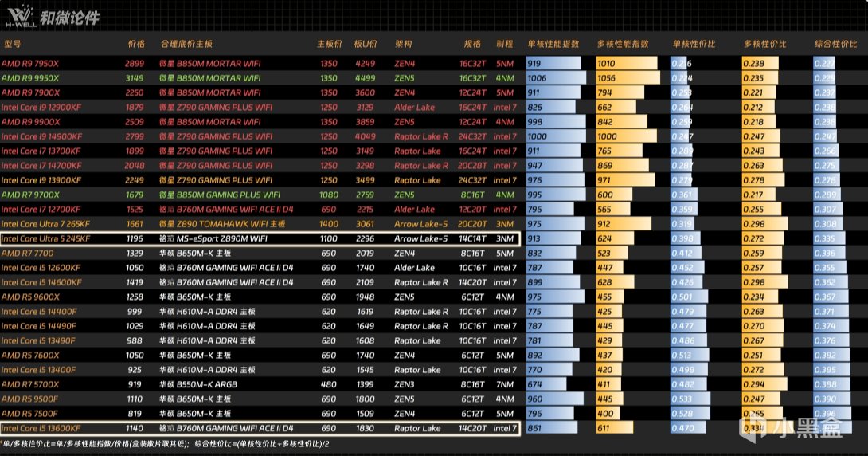Select the 型号 column header
868x456 pixels.
(x=12, y=44)
